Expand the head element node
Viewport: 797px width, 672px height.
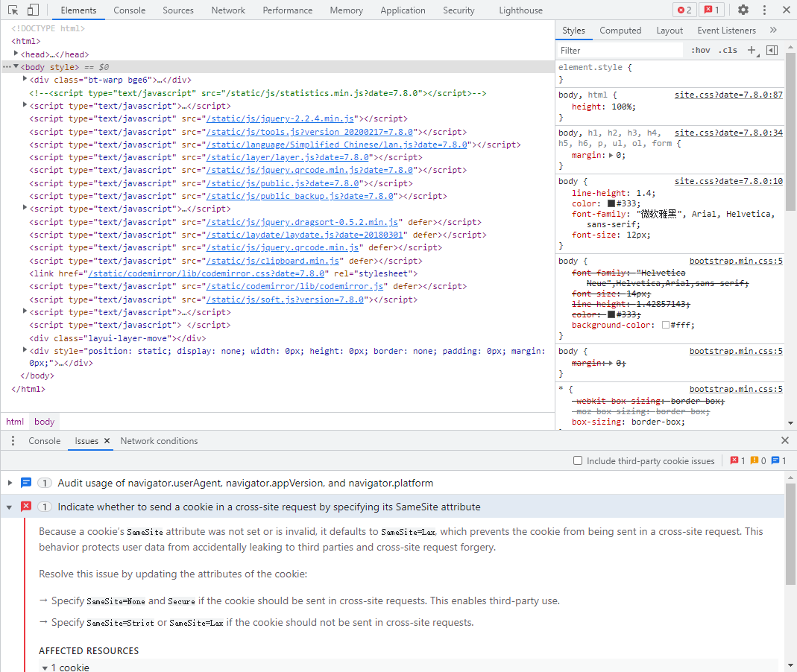click(x=16, y=54)
